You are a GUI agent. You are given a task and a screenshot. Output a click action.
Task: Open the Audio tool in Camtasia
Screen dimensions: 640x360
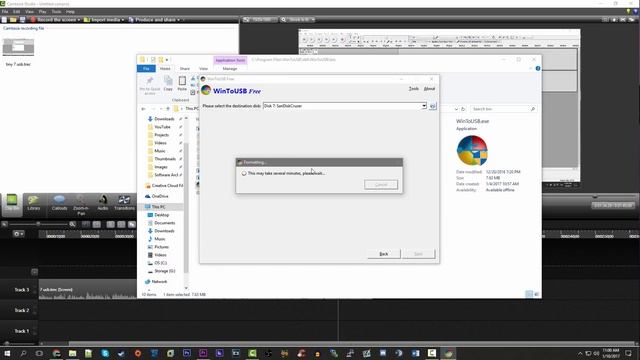(102, 203)
